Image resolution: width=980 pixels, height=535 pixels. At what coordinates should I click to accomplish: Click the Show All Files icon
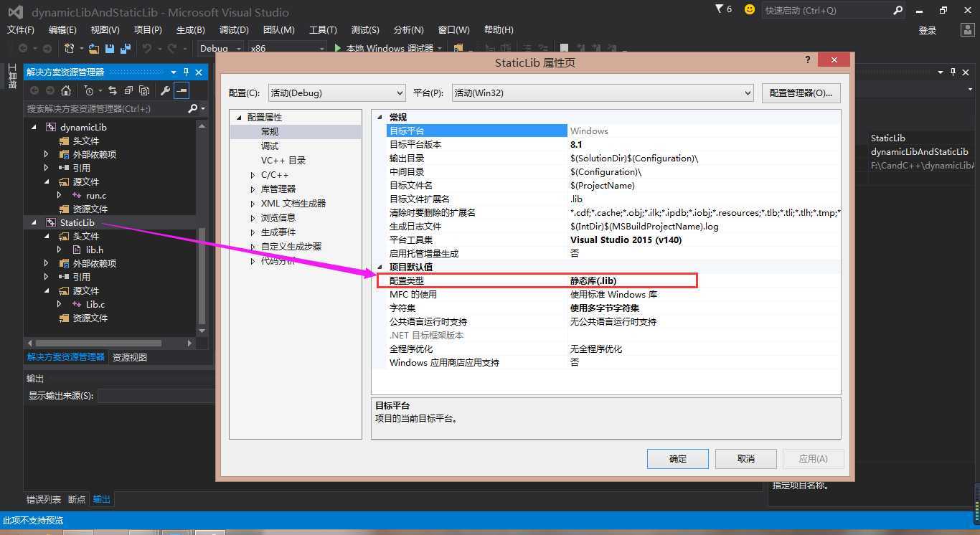coord(144,90)
